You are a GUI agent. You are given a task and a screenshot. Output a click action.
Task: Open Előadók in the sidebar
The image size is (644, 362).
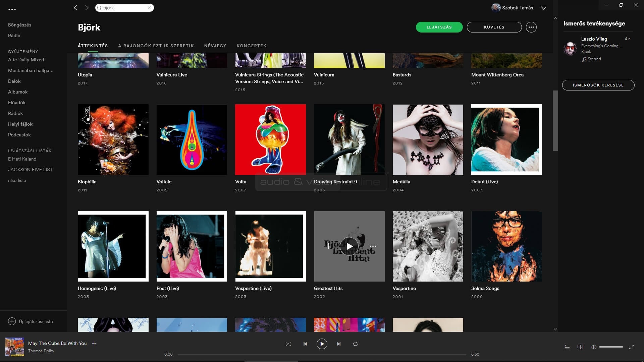coord(17,103)
